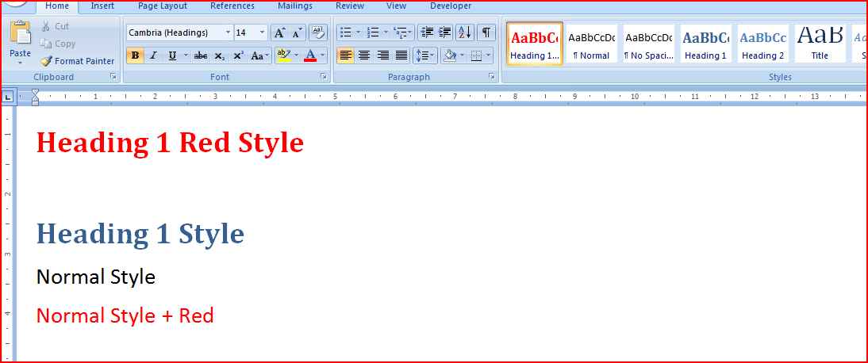Open the Page Layout tab

coord(163,6)
